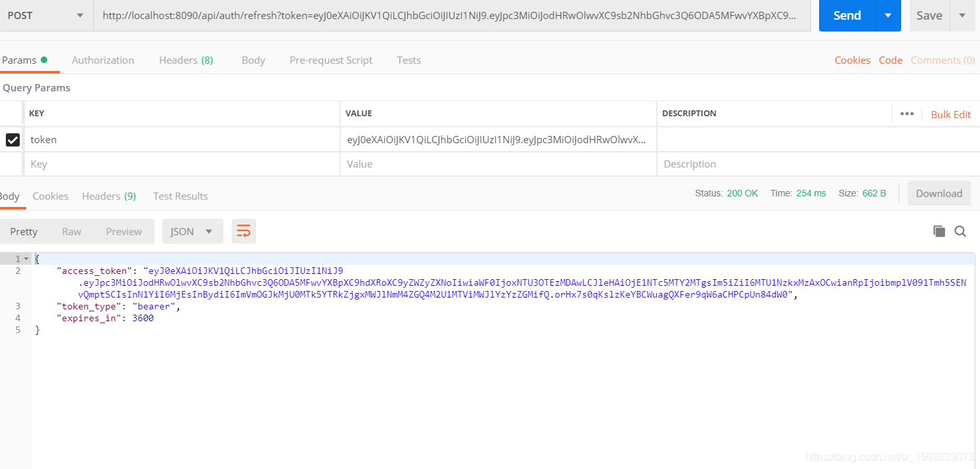
Task: Click the "token_type" key in response
Action: coord(87,306)
